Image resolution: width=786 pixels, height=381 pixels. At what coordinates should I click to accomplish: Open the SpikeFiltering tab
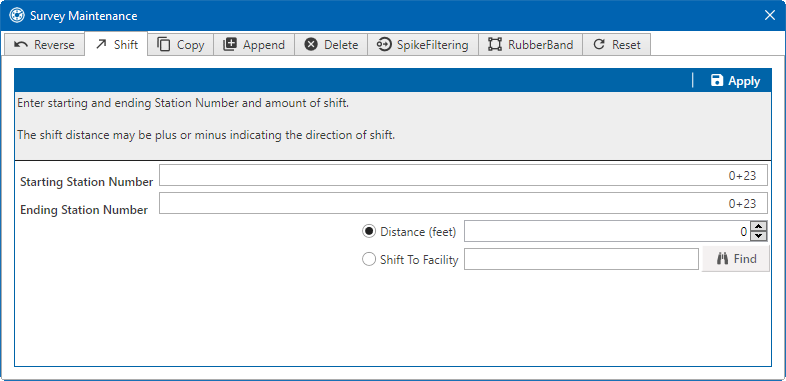pyautogui.click(x=423, y=45)
